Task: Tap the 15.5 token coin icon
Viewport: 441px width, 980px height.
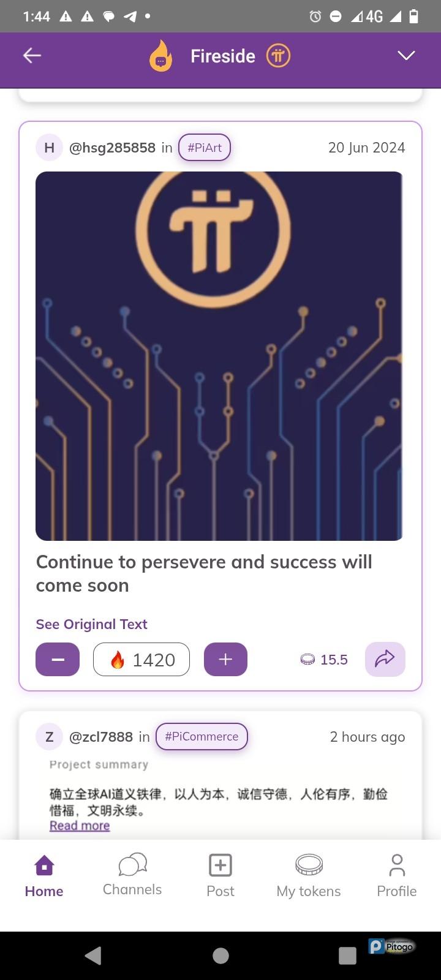Action: point(307,660)
